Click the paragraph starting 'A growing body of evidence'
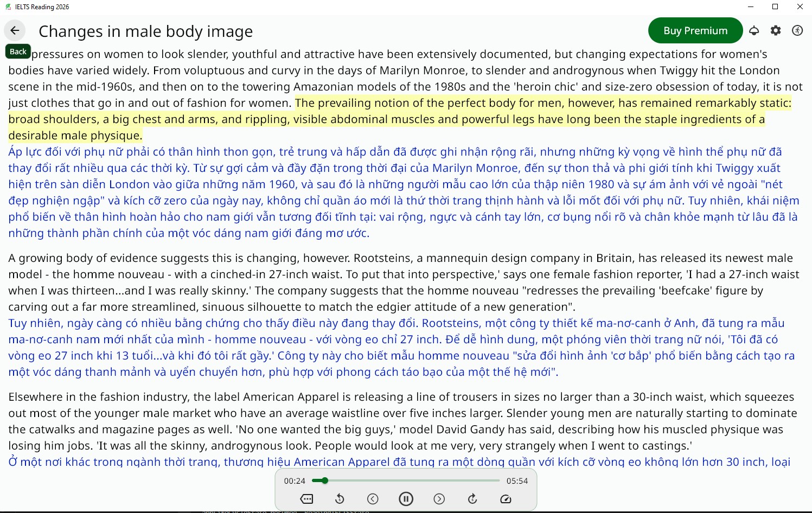 click(404, 283)
